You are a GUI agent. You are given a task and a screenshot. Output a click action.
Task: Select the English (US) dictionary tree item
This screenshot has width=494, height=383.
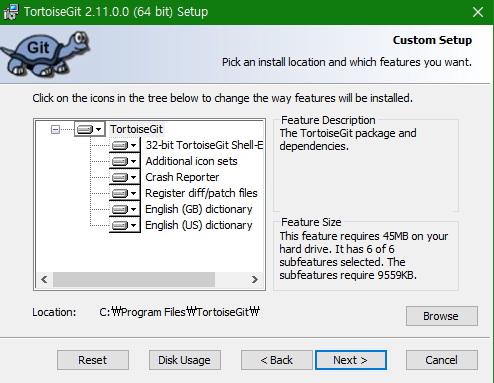(199, 225)
